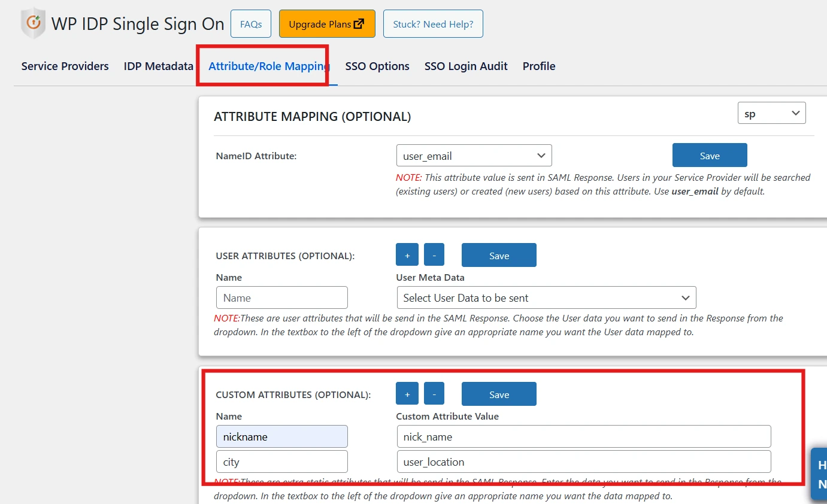
Task: Focus the user attribute Name field
Action: (282, 297)
